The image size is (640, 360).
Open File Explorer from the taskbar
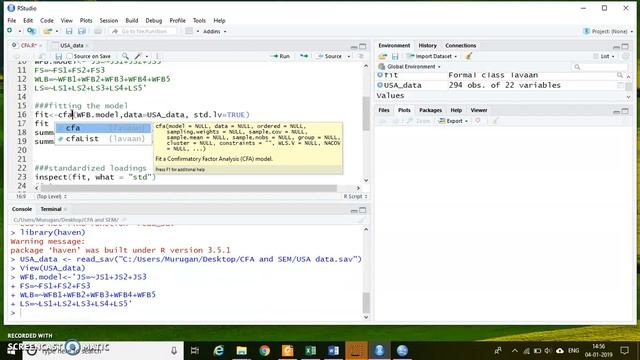pyautogui.click(x=242, y=350)
